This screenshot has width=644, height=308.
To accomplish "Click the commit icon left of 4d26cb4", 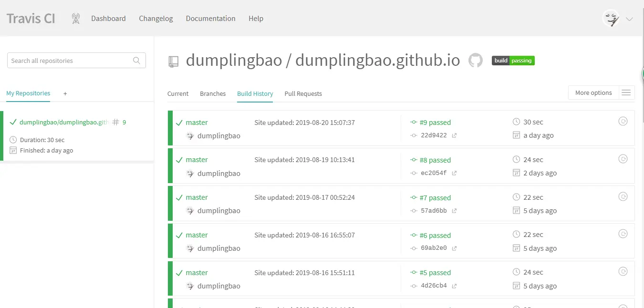I will tap(414, 286).
